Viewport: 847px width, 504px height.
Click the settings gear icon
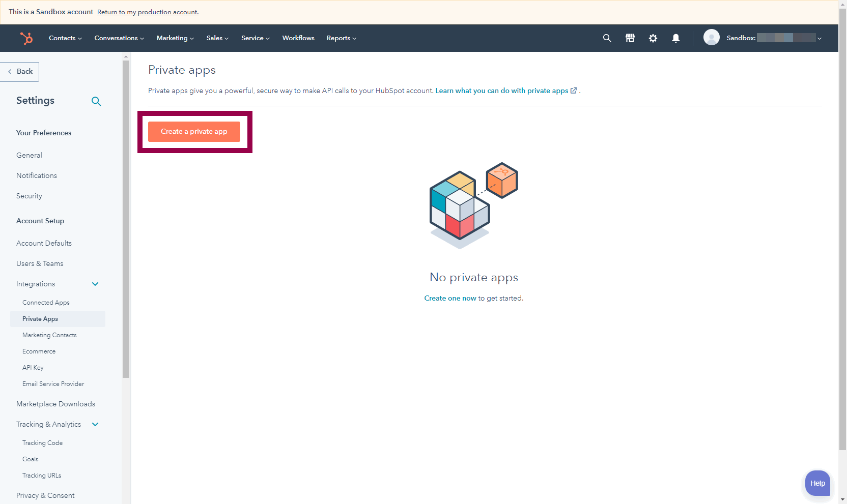point(653,38)
